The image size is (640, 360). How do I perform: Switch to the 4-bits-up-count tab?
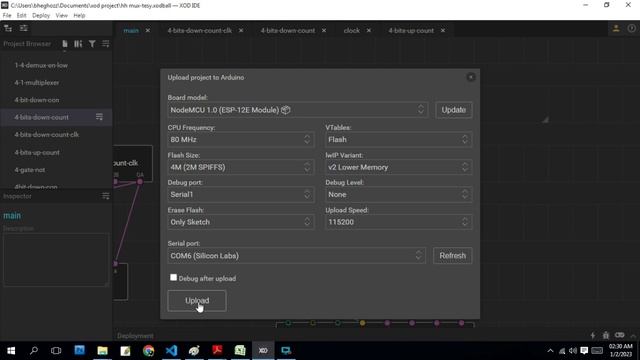pos(411,31)
